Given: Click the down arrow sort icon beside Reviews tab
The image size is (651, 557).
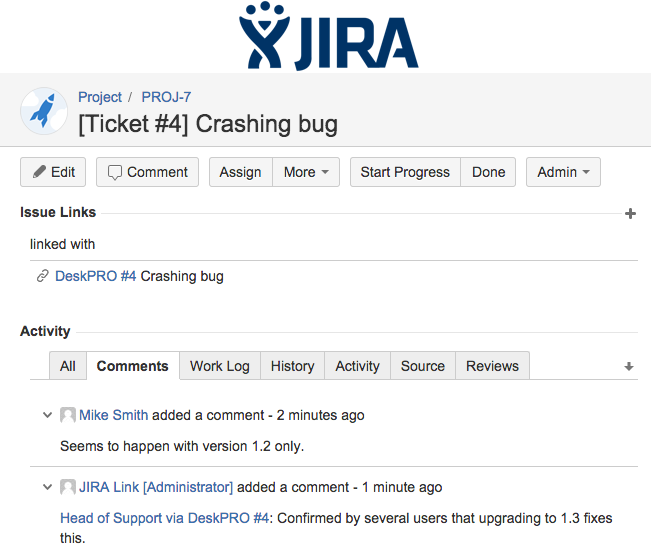Looking at the screenshot, I should (629, 366).
